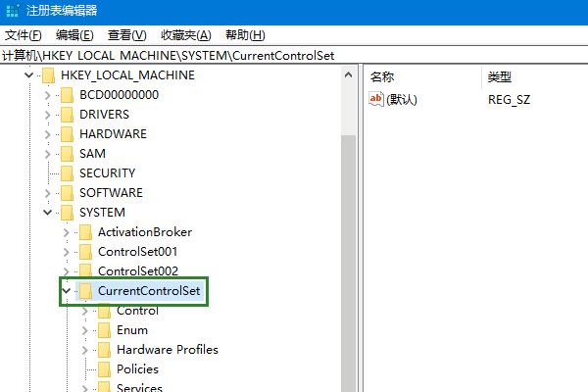Expand the SAM key
This screenshot has width=588, height=392.
[x=48, y=154]
